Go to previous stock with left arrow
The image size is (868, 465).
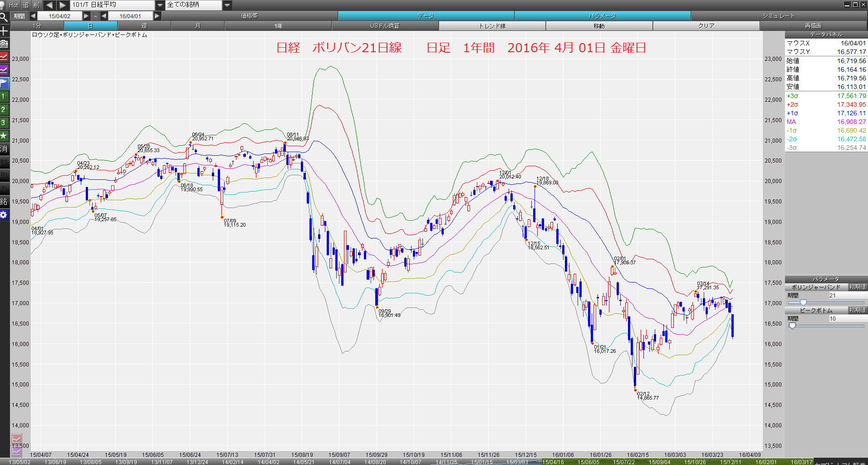coord(49,5)
